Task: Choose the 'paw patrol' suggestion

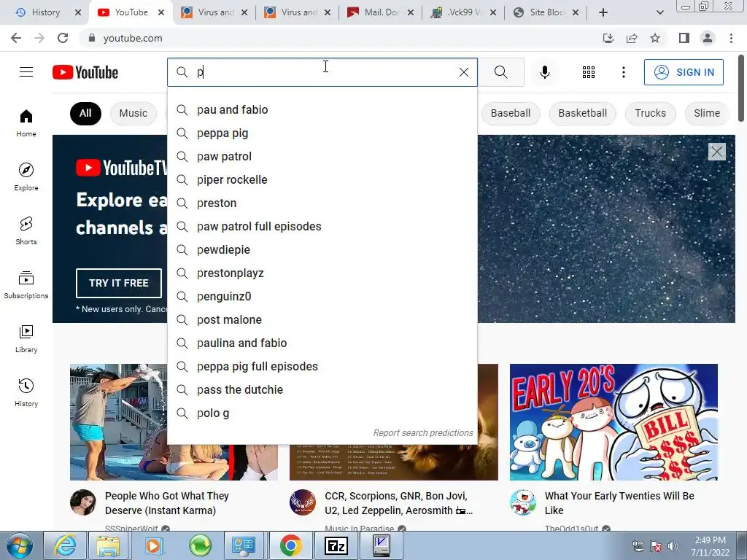Action: point(322,156)
